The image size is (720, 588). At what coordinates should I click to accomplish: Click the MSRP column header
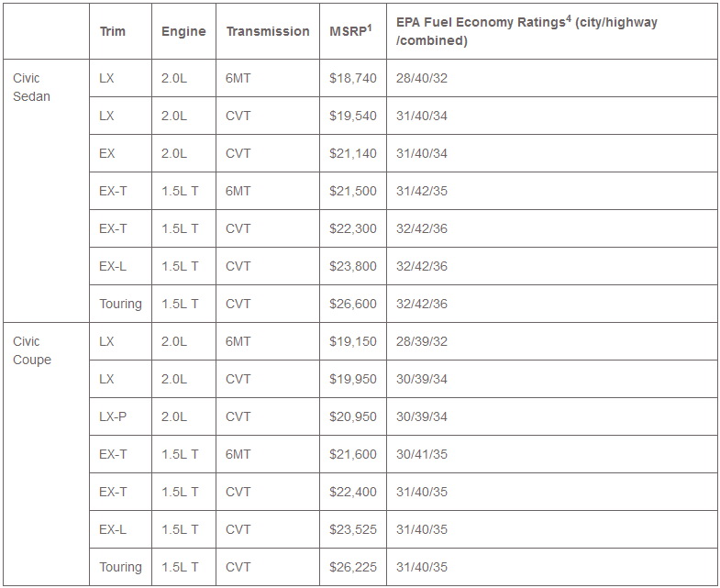click(350, 31)
